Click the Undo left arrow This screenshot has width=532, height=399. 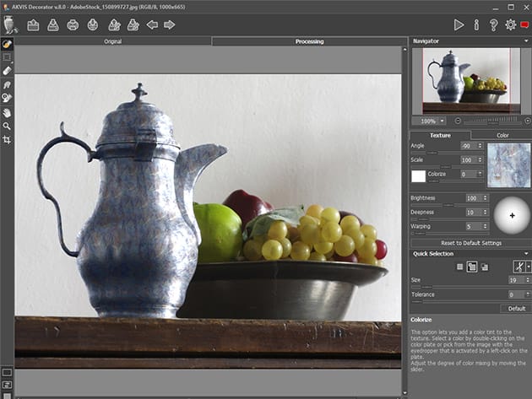152,24
